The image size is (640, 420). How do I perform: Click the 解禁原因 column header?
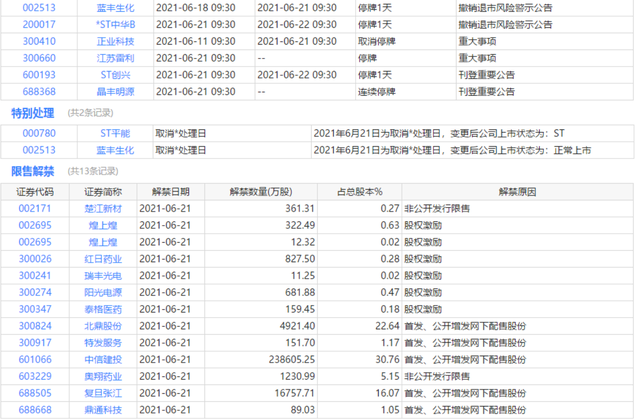tap(518, 192)
